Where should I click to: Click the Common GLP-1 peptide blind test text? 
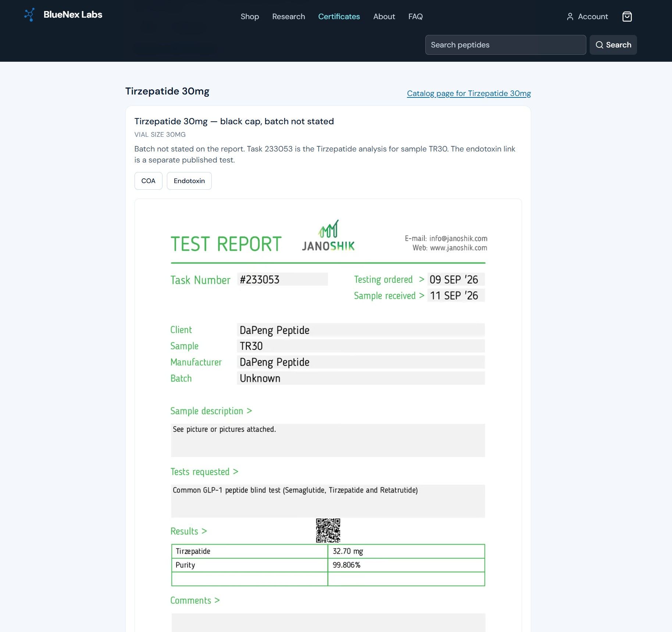(x=295, y=490)
